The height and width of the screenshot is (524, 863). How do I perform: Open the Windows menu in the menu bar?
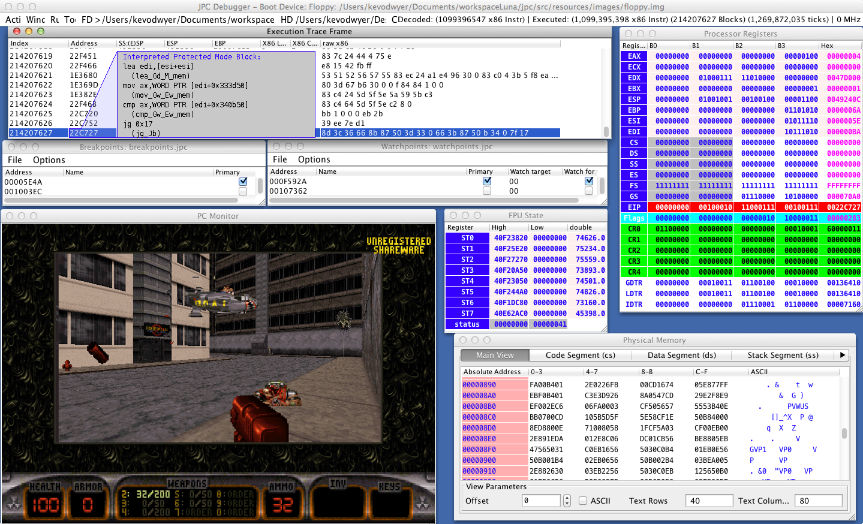click(36, 19)
